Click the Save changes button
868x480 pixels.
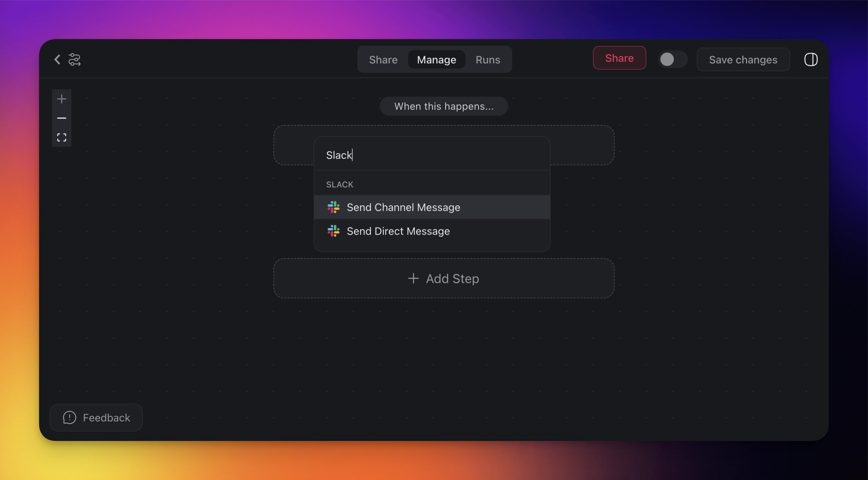(743, 60)
